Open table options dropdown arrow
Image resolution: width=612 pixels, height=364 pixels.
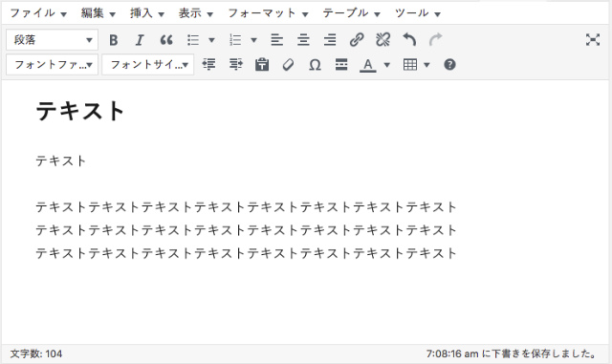click(426, 65)
